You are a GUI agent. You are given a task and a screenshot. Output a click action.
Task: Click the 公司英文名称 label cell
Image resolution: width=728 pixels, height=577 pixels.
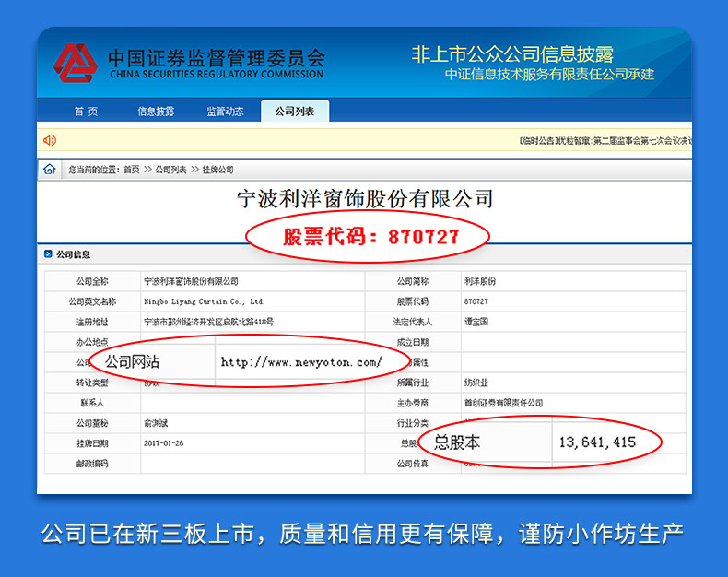(x=92, y=301)
